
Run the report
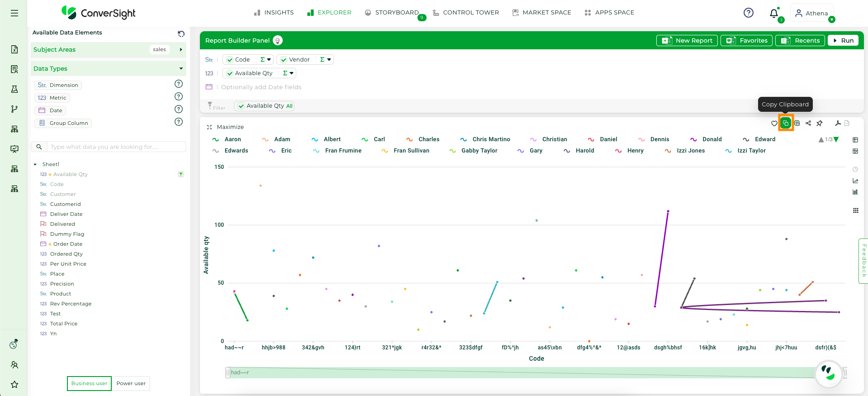843,41
